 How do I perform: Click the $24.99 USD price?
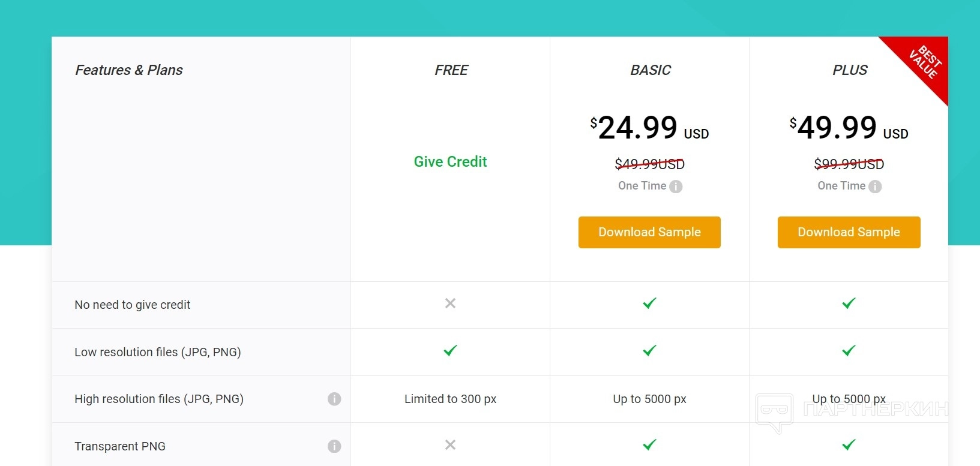click(x=649, y=128)
